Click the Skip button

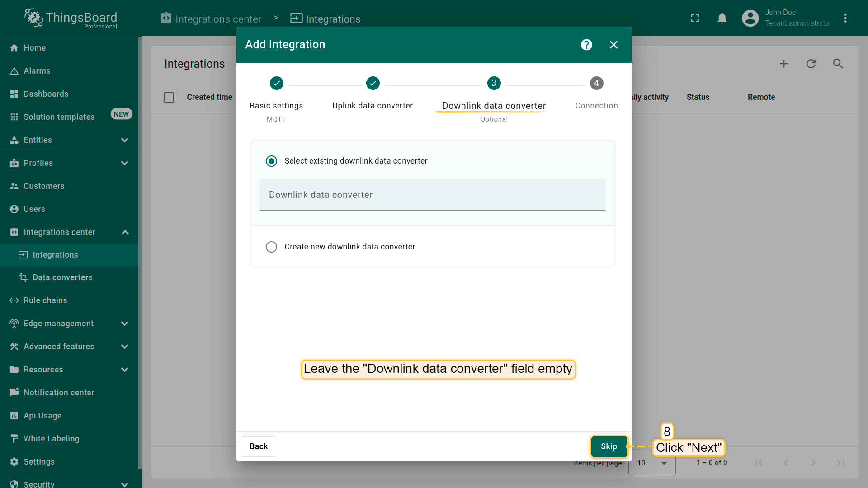(609, 446)
